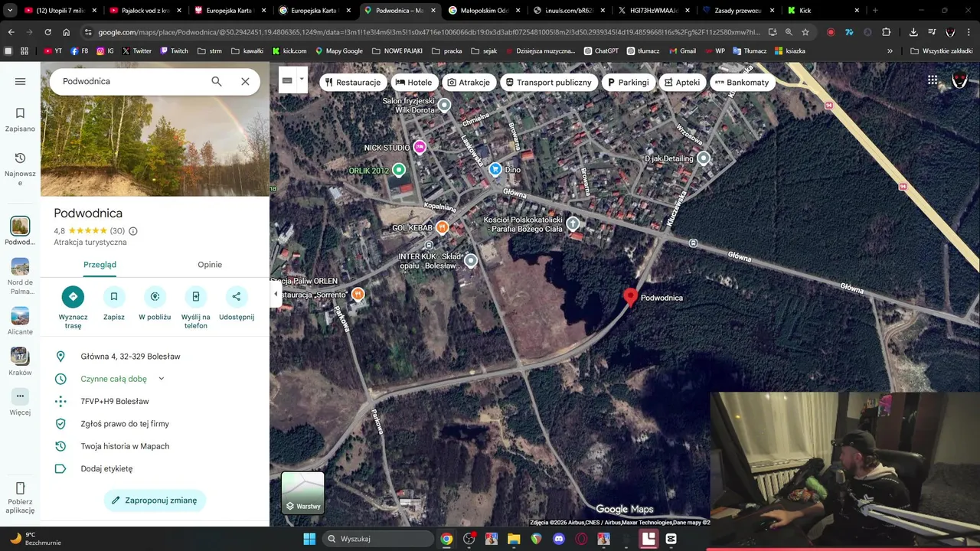Open the Warstwy layers switcher
Image resolution: width=980 pixels, height=551 pixels.
[303, 492]
